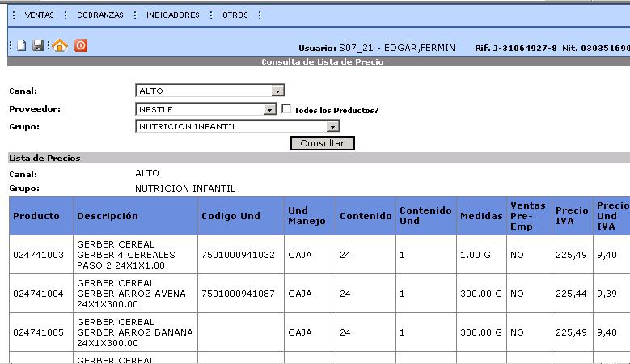This screenshot has width=630, height=364.
Task: Click the Ventas Pre-Emp column header
Action: (529, 216)
